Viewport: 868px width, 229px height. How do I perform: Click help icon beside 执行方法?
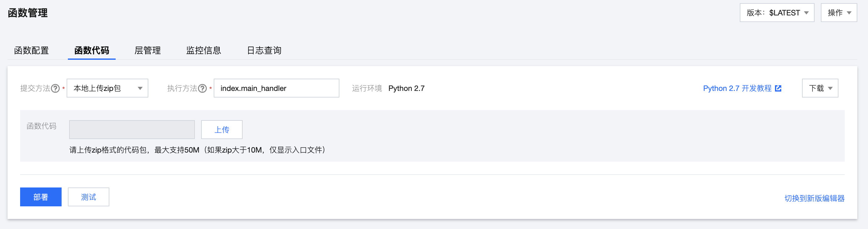(x=202, y=88)
